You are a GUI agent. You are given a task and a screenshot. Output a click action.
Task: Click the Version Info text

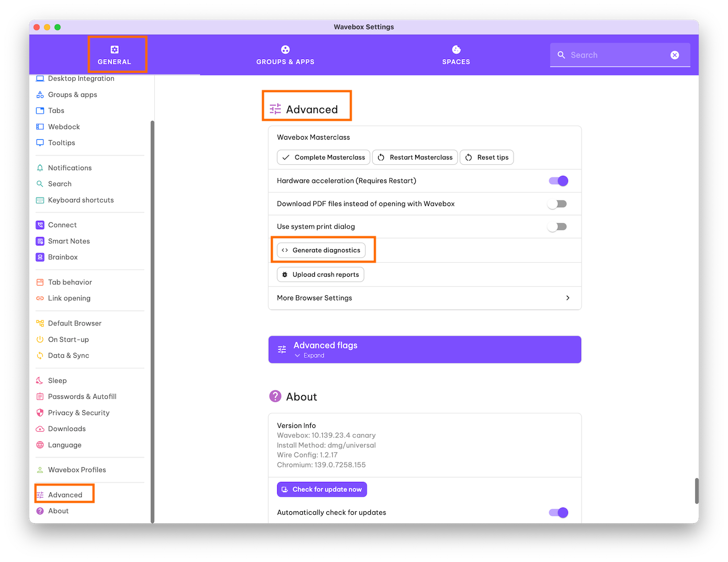[297, 425]
